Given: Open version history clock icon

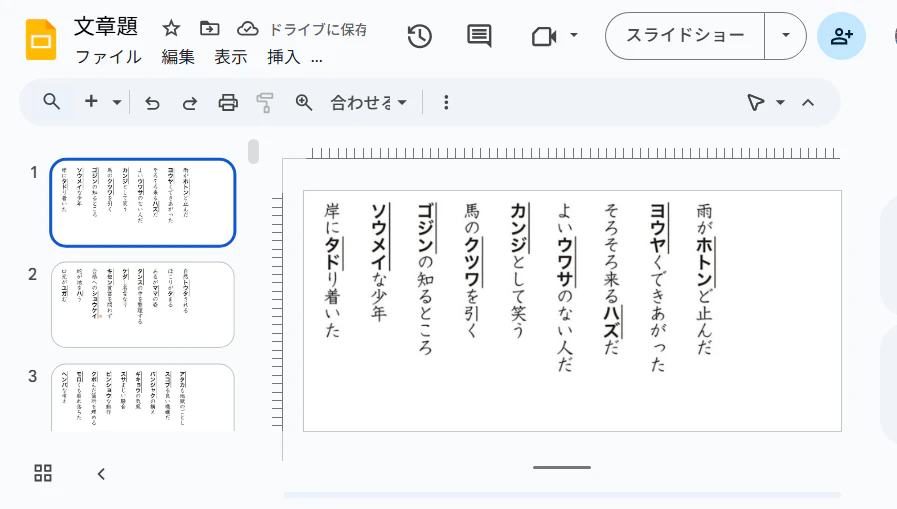Looking at the screenshot, I should [x=419, y=37].
